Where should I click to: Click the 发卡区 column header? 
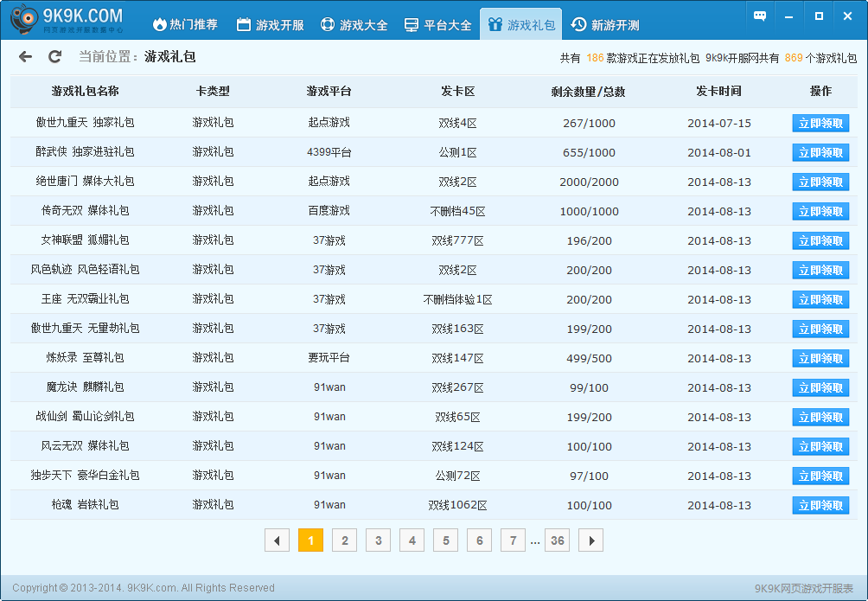tap(458, 91)
